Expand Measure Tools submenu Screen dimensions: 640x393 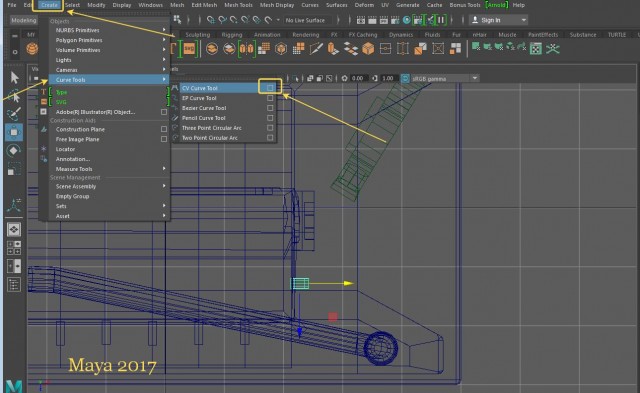pos(108,169)
